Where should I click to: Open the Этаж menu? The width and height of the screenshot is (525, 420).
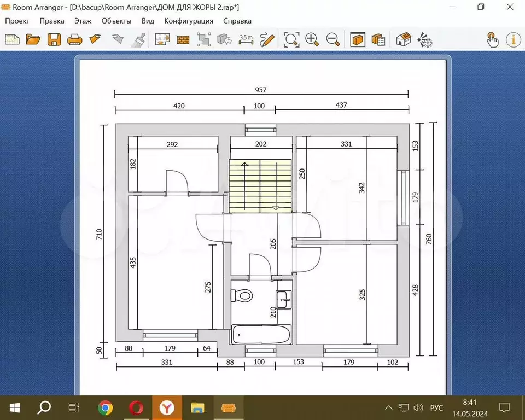tap(83, 21)
